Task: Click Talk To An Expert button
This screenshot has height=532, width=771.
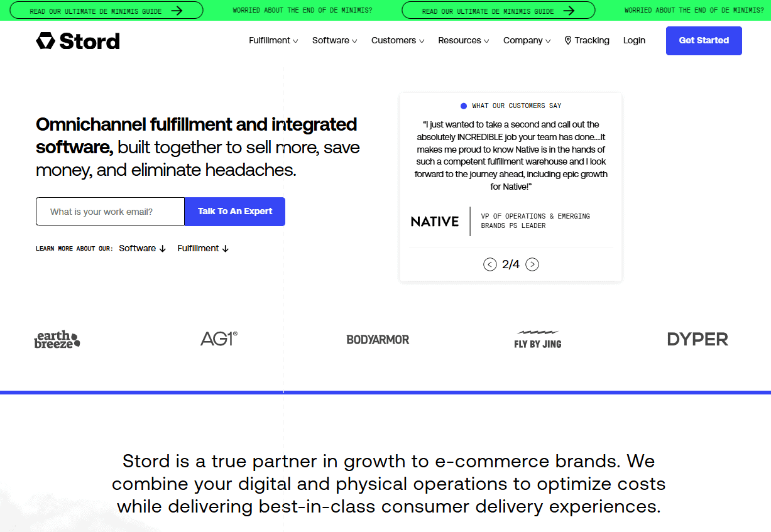Action: pyautogui.click(x=235, y=212)
